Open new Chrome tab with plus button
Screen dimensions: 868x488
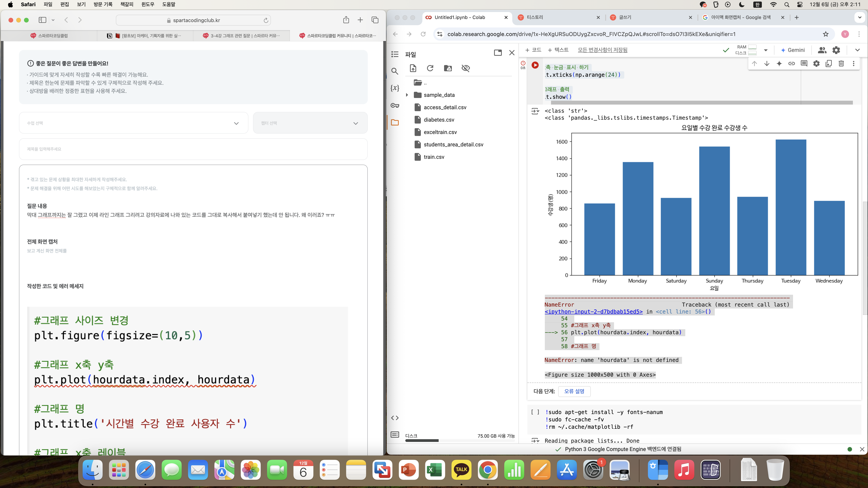[x=797, y=17]
